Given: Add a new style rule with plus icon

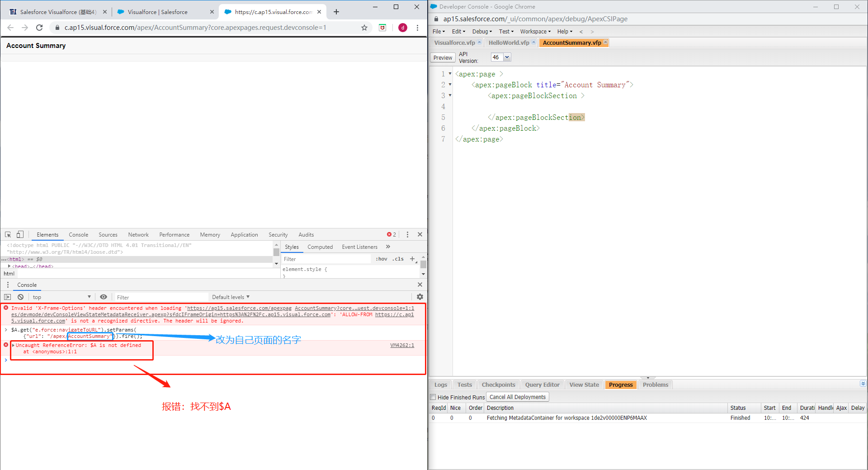Looking at the screenshot, I should coord(412,259).
